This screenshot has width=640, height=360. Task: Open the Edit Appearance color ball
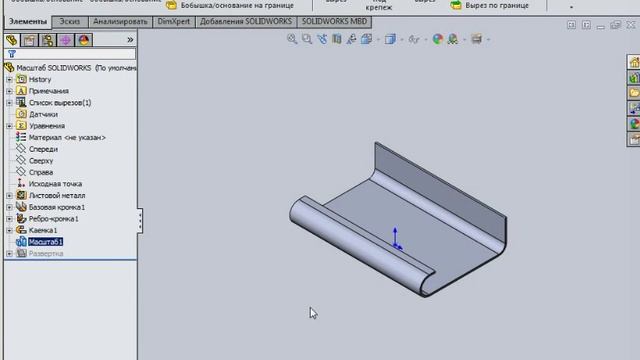pos(438,39)
